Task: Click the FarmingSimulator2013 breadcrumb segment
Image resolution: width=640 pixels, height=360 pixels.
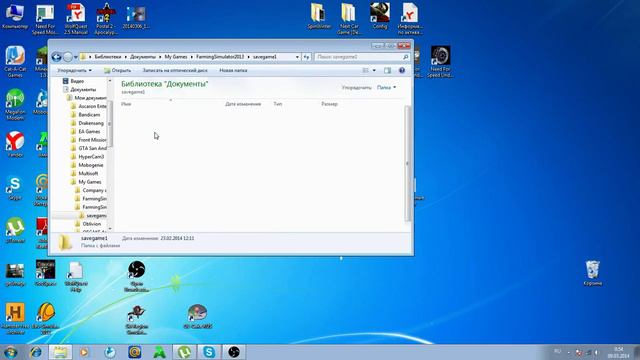Action: [x=220, y=57]
